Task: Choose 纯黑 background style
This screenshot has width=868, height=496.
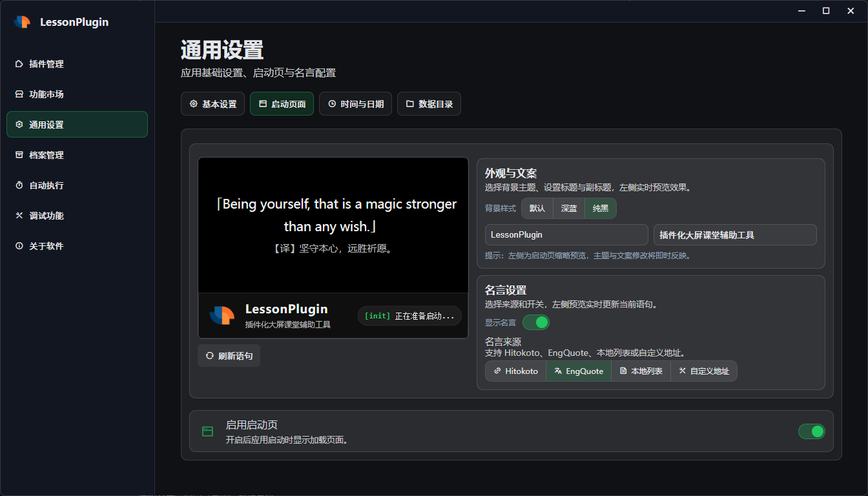Action: (601, 209)
